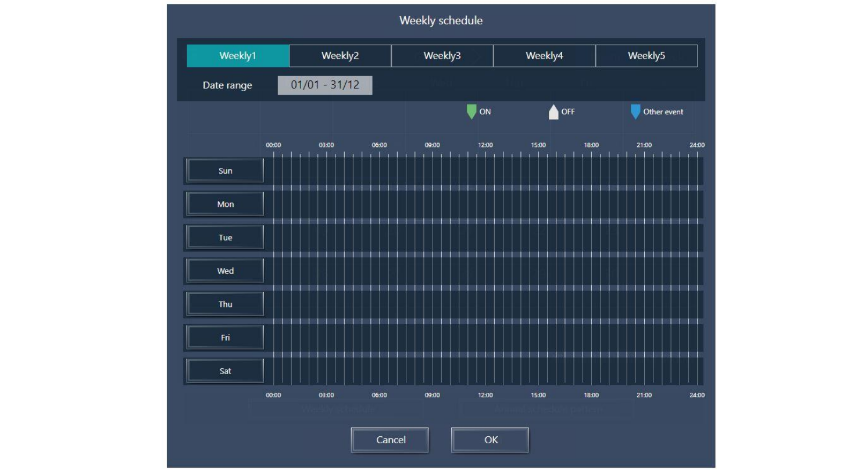Select the Weekly4 tab
The height and width of the screenshot is (470, 868).
coord(544,56)
